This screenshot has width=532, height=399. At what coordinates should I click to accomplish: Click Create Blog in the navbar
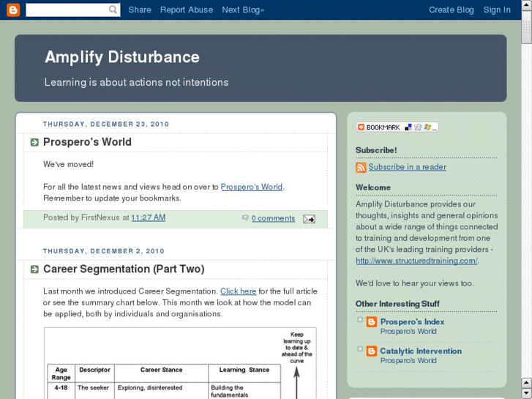click(452, 10)
